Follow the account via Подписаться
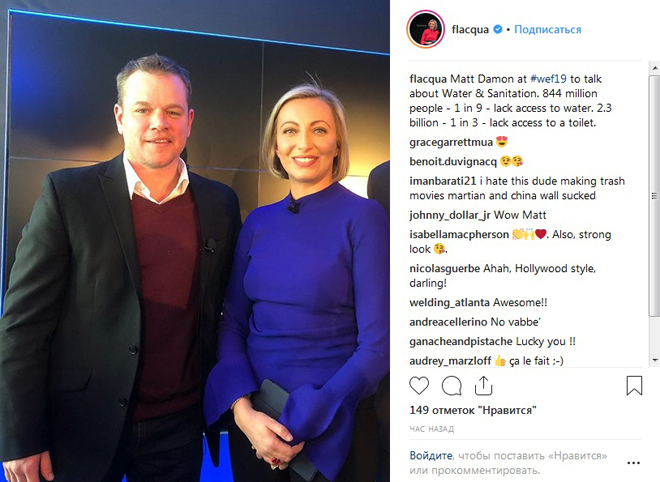This screenshot has height=482, width=660. click(x=548, y=29)
